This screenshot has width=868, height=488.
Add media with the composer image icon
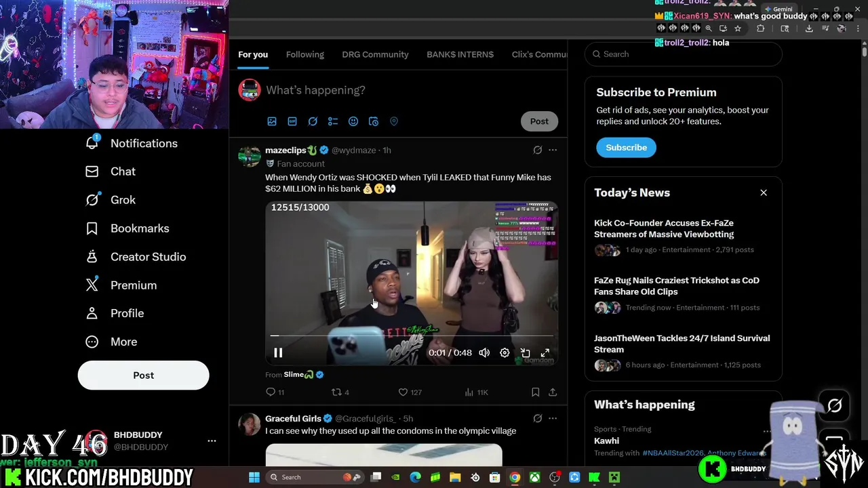click(x=272, y=121)
